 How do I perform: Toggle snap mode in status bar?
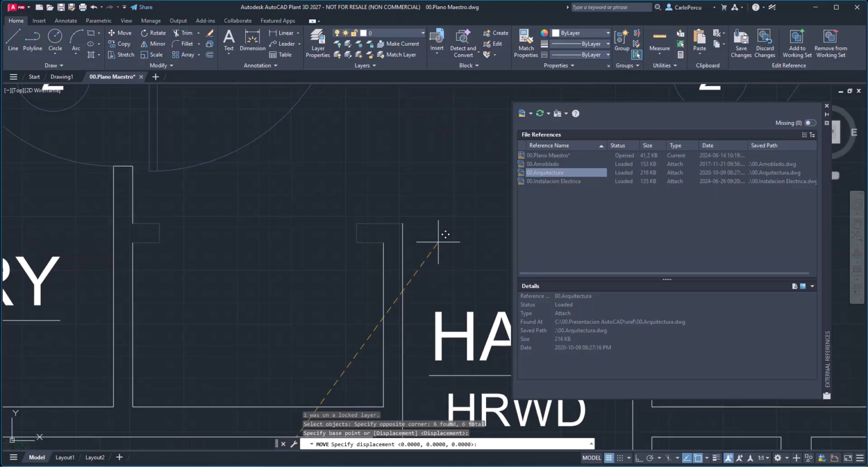[620, 458]
